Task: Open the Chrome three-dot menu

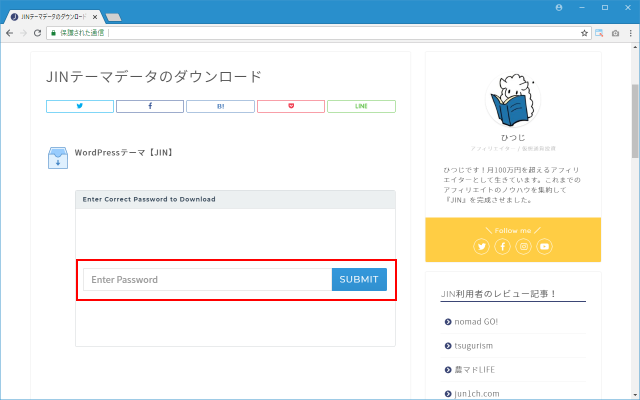Action: (x=631, y=33)
